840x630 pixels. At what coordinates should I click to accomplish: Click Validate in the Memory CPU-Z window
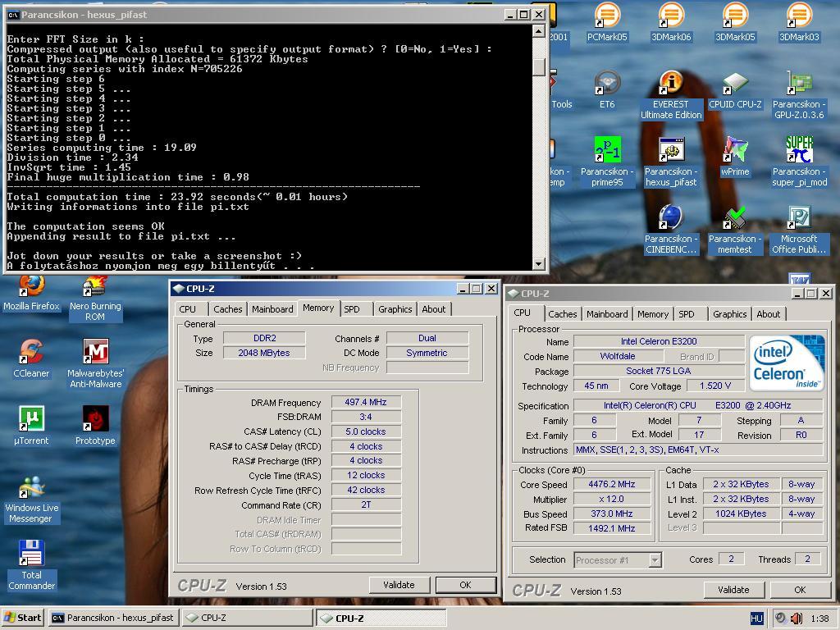399,585
